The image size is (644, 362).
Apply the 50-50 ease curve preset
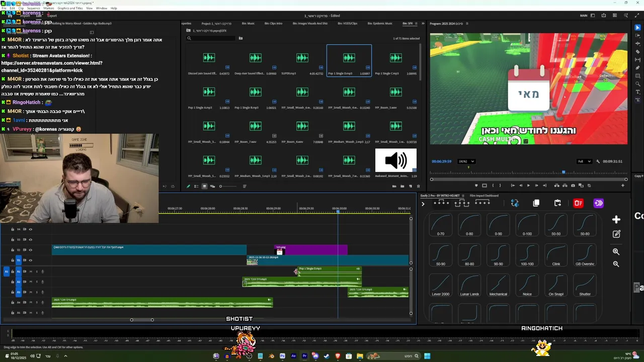click(556, 225)
